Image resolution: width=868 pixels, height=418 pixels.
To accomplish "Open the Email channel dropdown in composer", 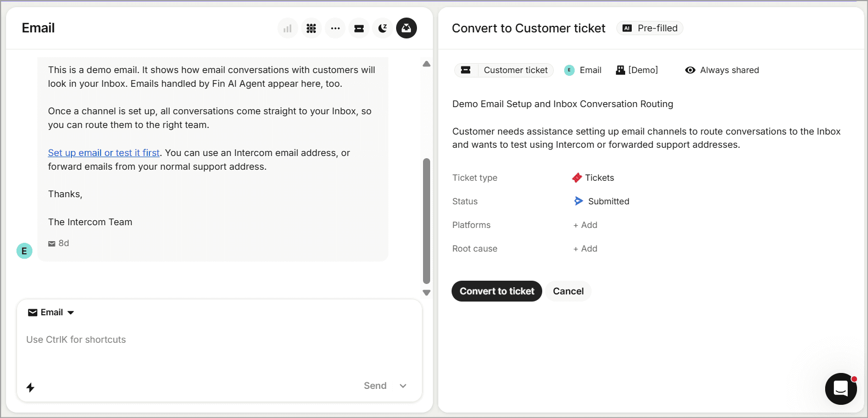I will [51, 313].
